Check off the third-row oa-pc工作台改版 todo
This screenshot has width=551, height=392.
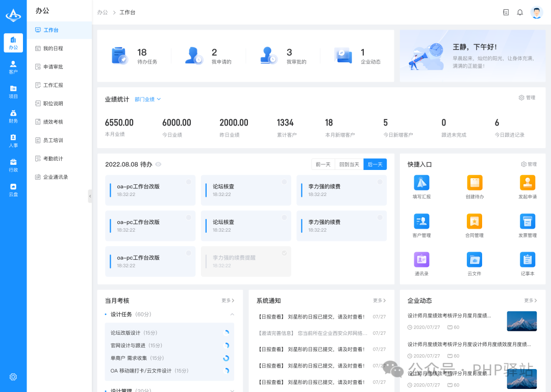coord(189,253)
